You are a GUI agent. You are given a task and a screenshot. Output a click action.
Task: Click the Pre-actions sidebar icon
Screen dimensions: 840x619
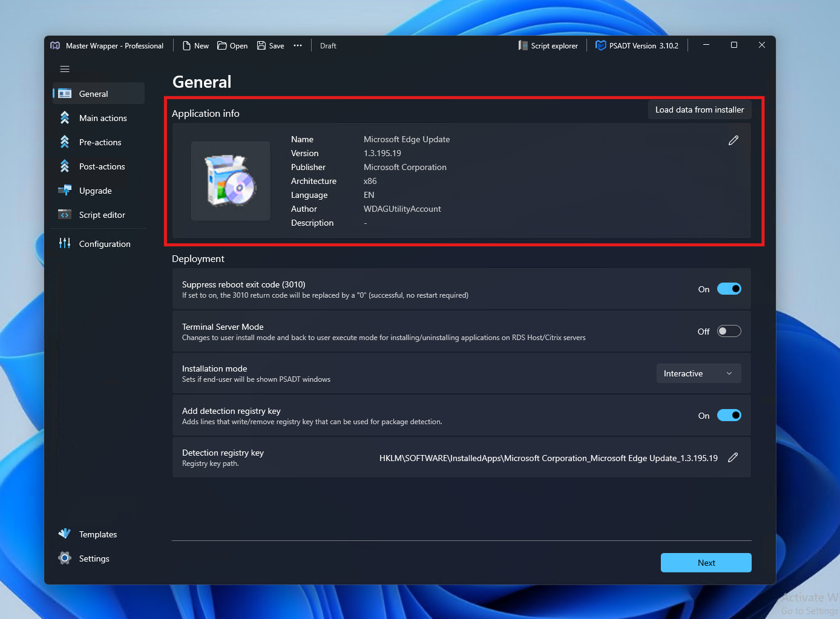[x=65, y=142]
